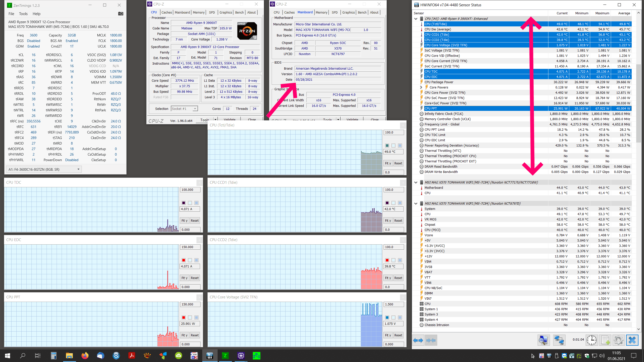
Task: Click the ZenTimings camera screenshot icon
Action: [x=120, y=14]
